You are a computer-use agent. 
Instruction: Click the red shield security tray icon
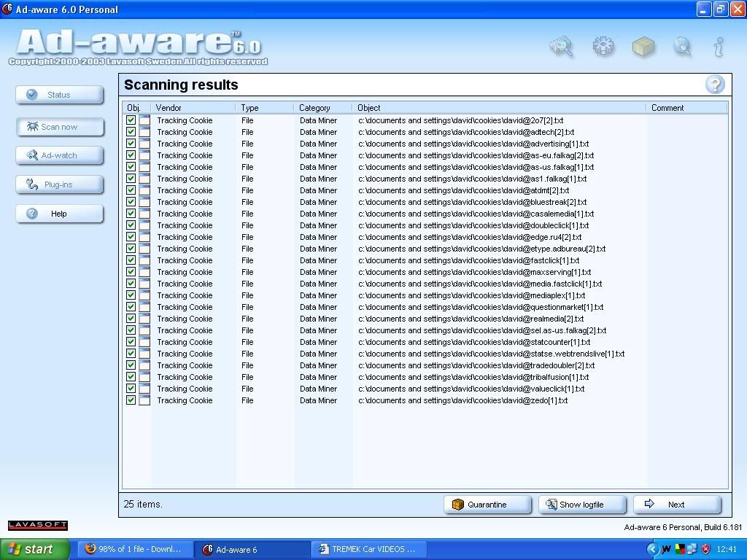point(705,550)
